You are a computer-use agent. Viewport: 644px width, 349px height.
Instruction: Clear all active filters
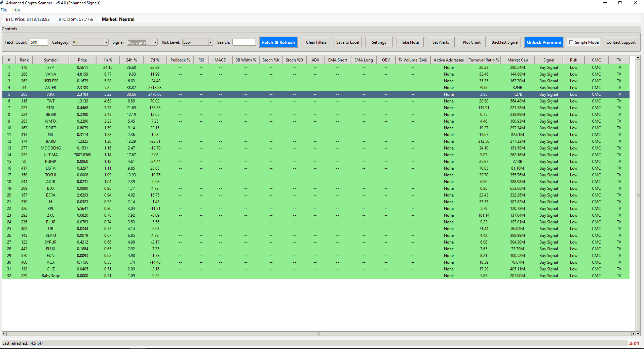[x=316, y=42]
